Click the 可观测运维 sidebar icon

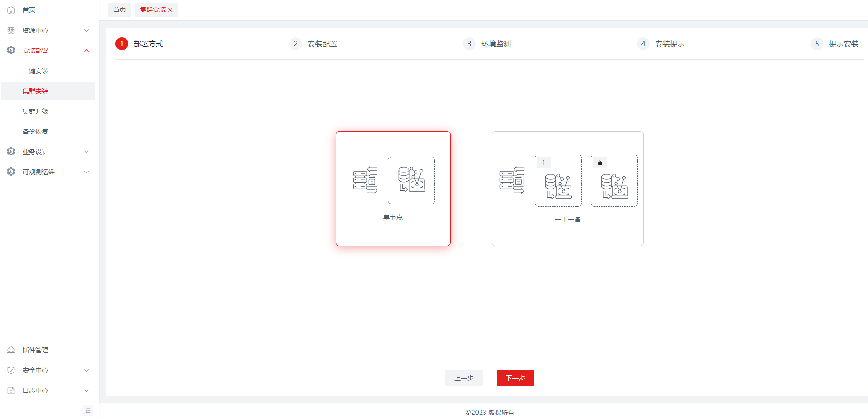coord(11,172)
